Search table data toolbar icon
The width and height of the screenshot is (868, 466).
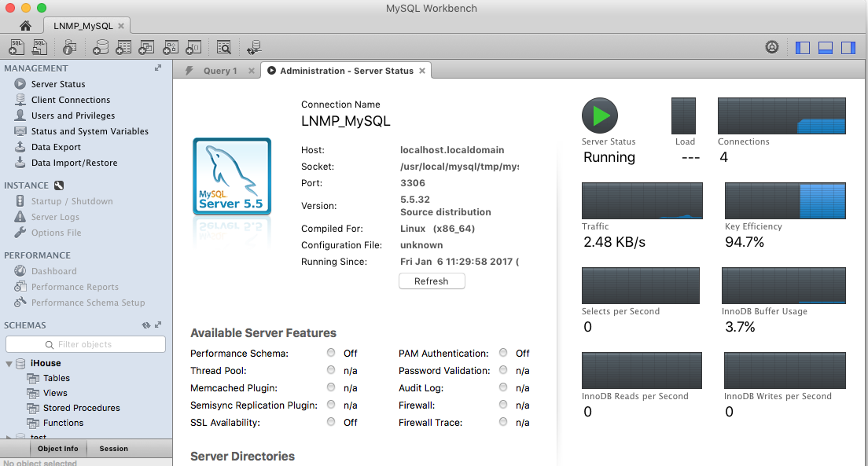223,47
